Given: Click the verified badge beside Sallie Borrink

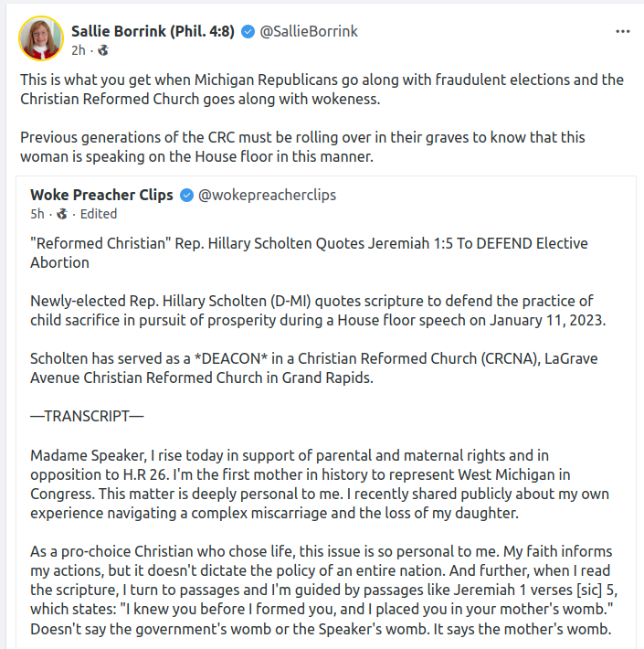Looking at the screenshot, I should (x=248, y=31).
